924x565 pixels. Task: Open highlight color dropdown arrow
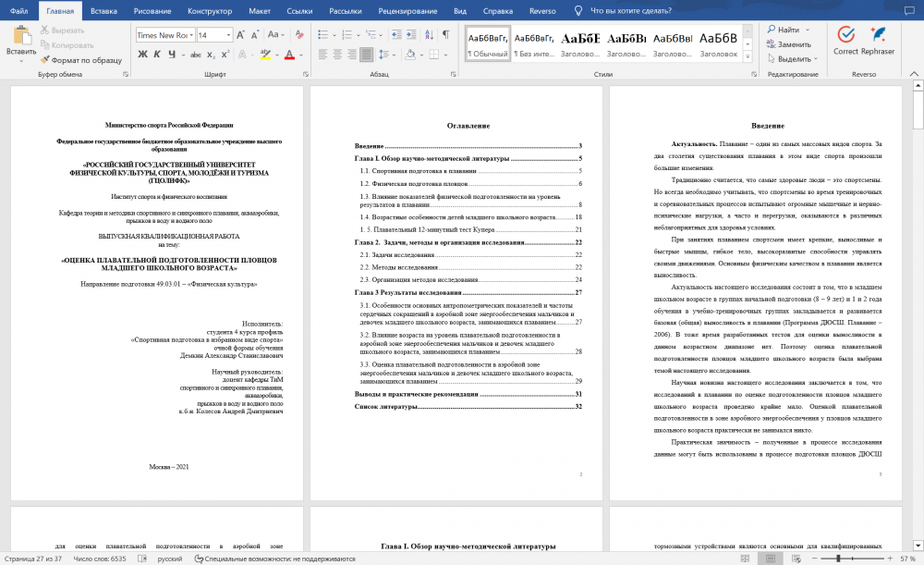tap(277, 55)
